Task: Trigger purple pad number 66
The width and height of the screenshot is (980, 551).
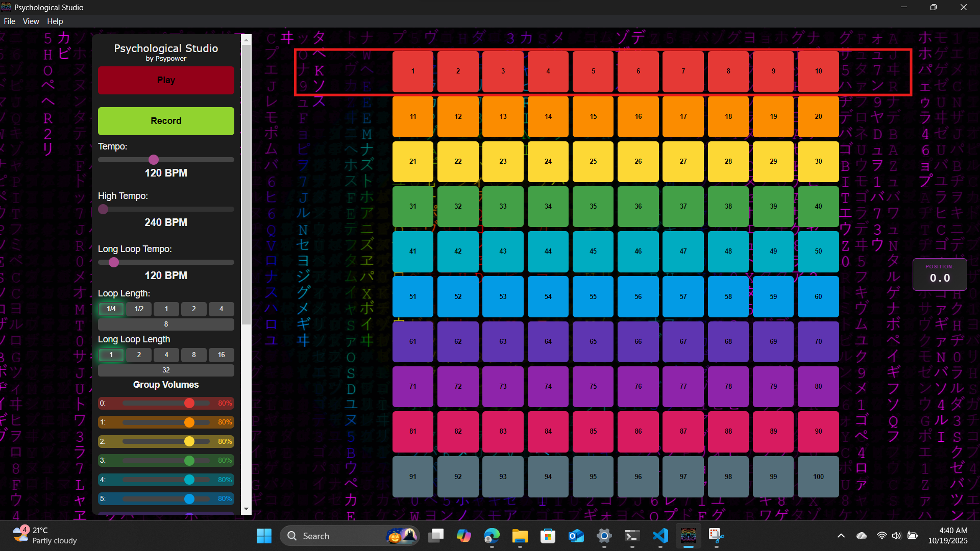Action: (x=638, y=341)
